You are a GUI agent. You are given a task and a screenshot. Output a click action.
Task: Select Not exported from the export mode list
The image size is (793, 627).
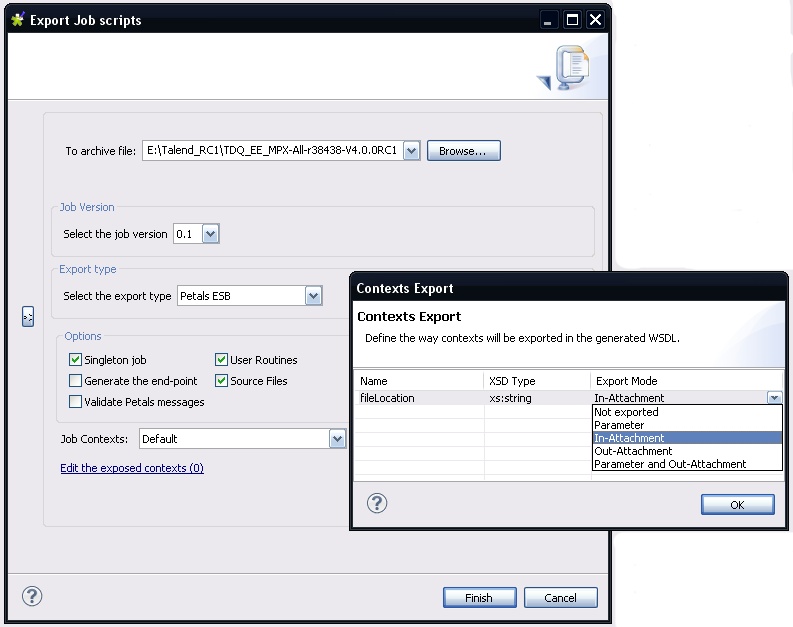click(x=626, y=412)
